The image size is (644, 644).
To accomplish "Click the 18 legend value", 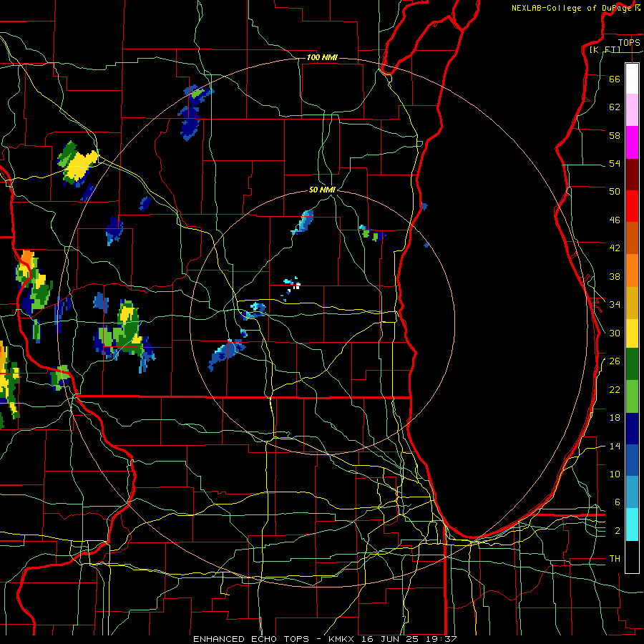I will [x=615, y=418].
